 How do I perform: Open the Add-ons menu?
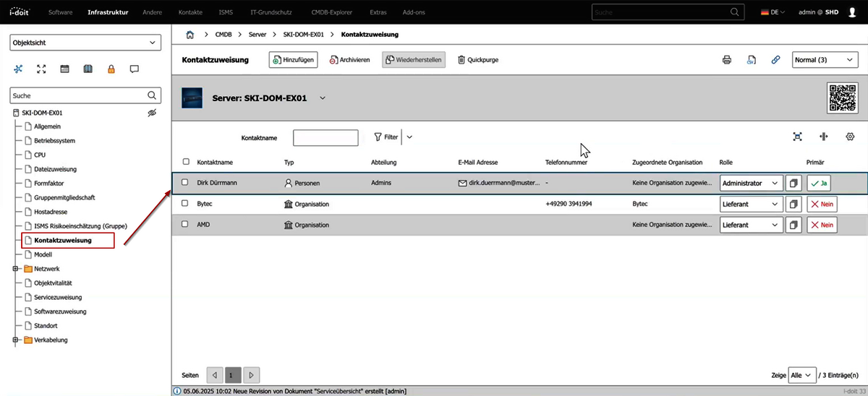pyautogui.click(x=414, y=12)
